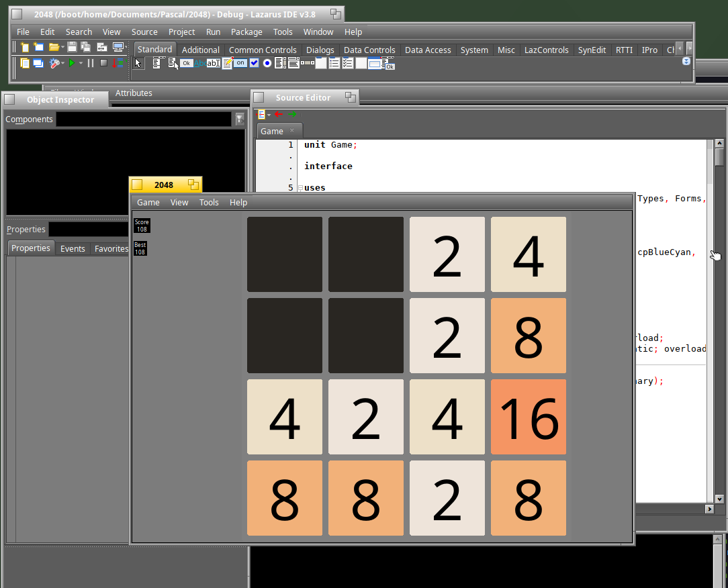Image resolution: width=728 pixels, height=588 pixels.
Task: Open the dropdown arrow beside Open icon
Action: pyautogui.click(x=62, y=48)
